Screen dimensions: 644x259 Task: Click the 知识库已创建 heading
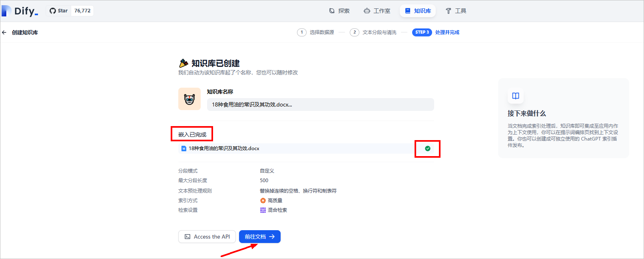(x=215, y=63)
